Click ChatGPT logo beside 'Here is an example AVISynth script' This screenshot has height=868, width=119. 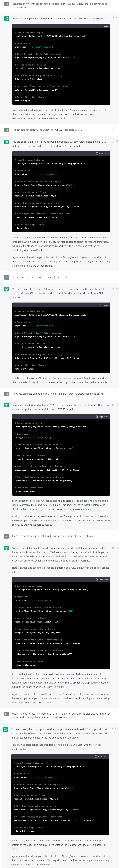pos(6,19)
